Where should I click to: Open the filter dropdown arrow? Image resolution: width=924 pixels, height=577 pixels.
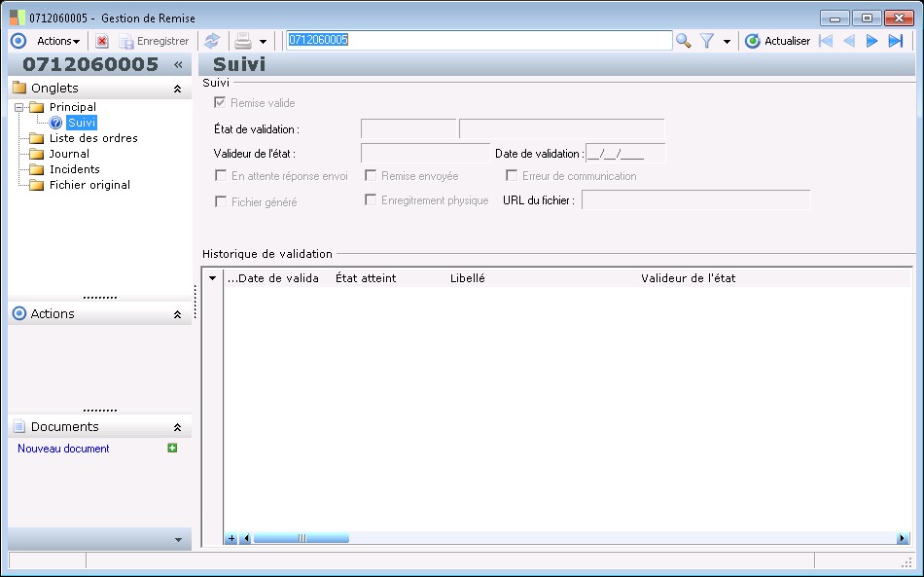[727, 41]
